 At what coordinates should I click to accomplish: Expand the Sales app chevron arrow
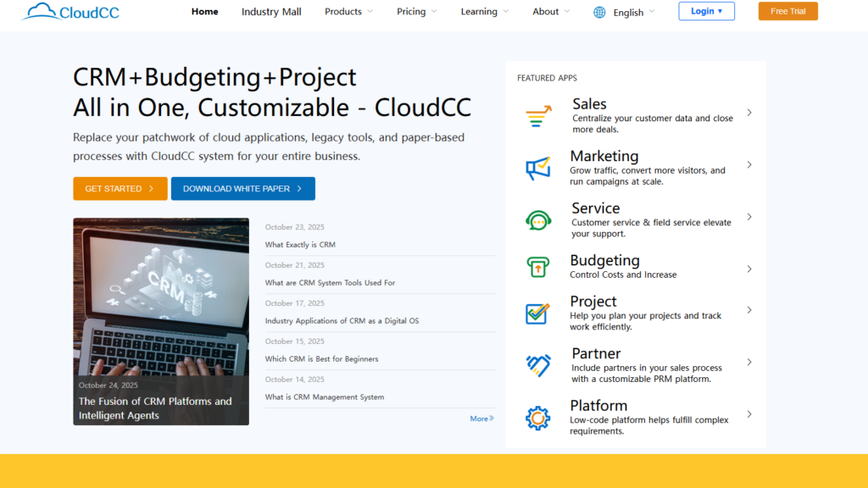tap(749, 113)
